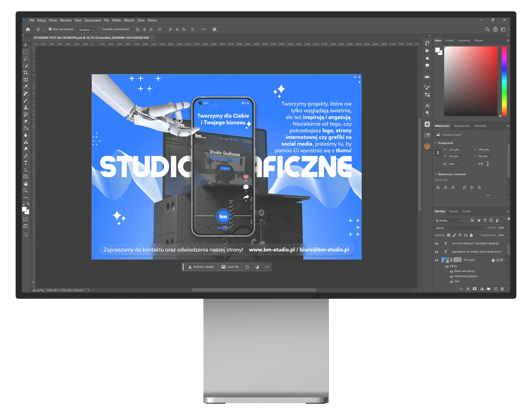
Task: Switch to the Kanały tab
Action: pos(454,211)
